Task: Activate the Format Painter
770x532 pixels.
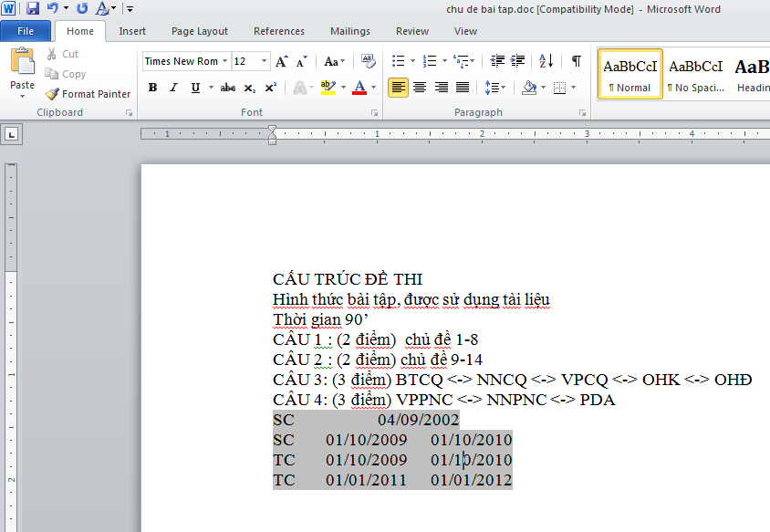Action: click(88, 94)
